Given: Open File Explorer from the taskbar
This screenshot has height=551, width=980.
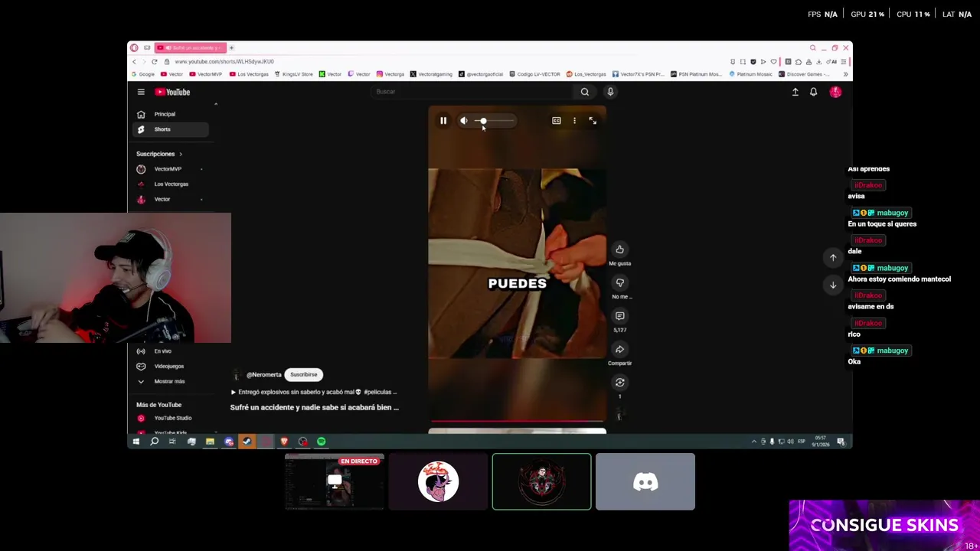Looking at the screenshot, I should tap(210, 442).
